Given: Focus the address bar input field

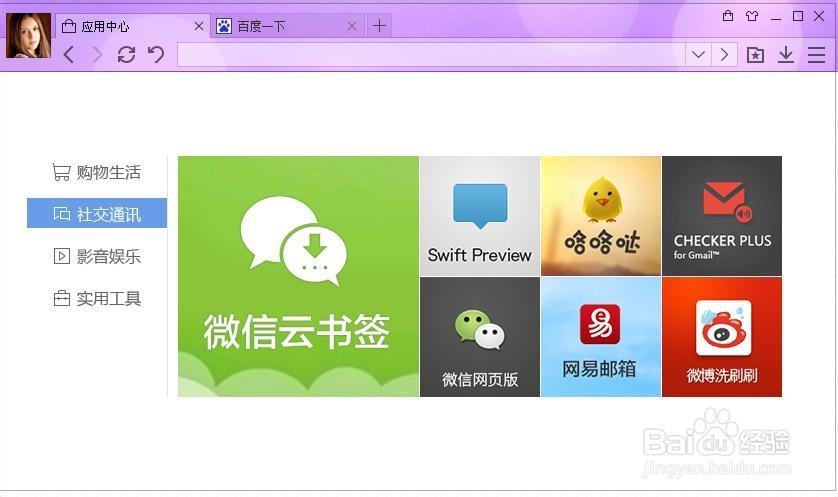Looking at the screenshot, I should (x=431, y=55).
